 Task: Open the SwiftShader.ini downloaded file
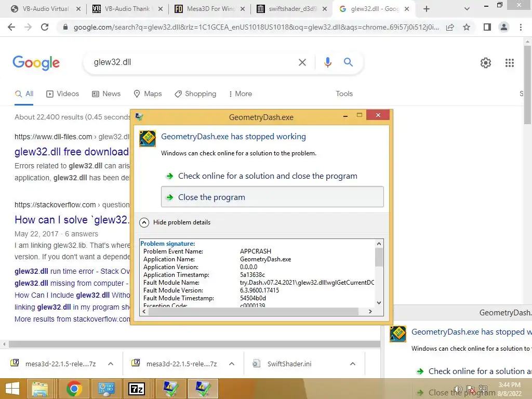[289, 364]
